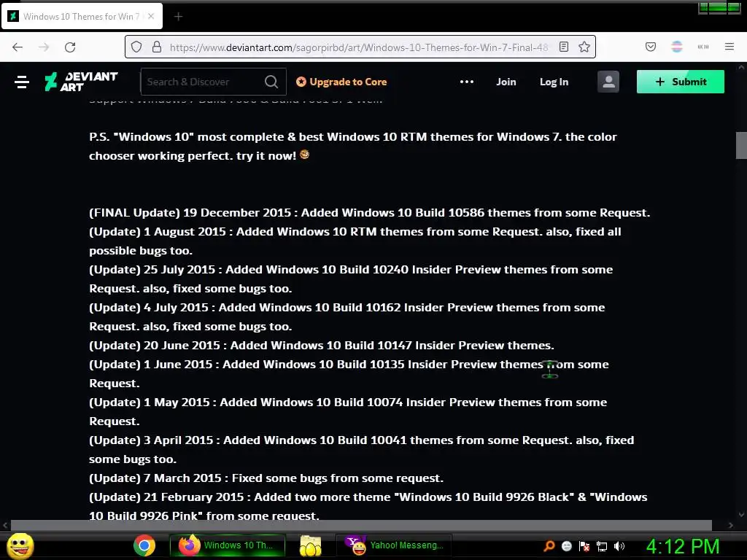Open the shield tracking protection icon
Screen dimensions: 747x560
coord(136,47)
